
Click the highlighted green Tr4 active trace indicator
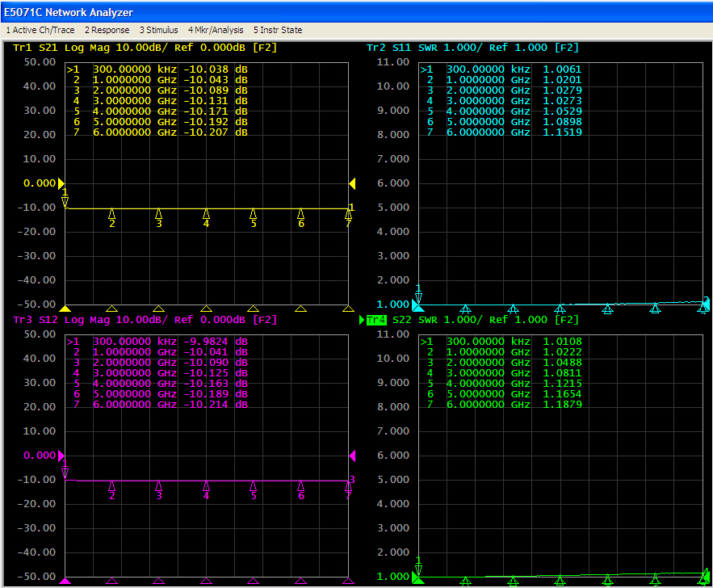[x=376, y=320]
